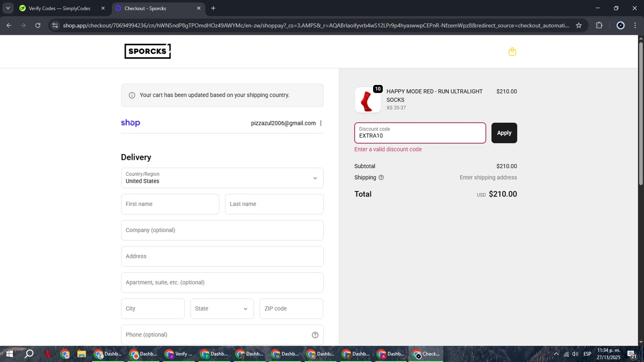Viewport: 644px width, 362px height.
Task: Click the Shop Pay logo
Action: tap(131, 123)
